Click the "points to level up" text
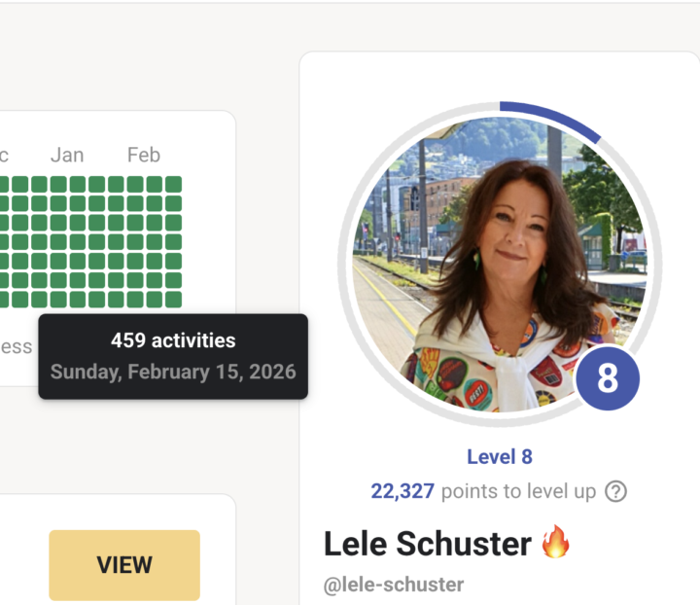Image resolution: width=700 pixels, height=605 pixels. (518, 491)
